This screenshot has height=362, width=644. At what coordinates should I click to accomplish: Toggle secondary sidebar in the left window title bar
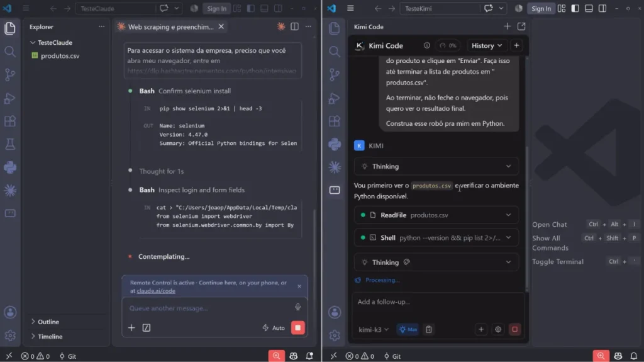point(277,8)
